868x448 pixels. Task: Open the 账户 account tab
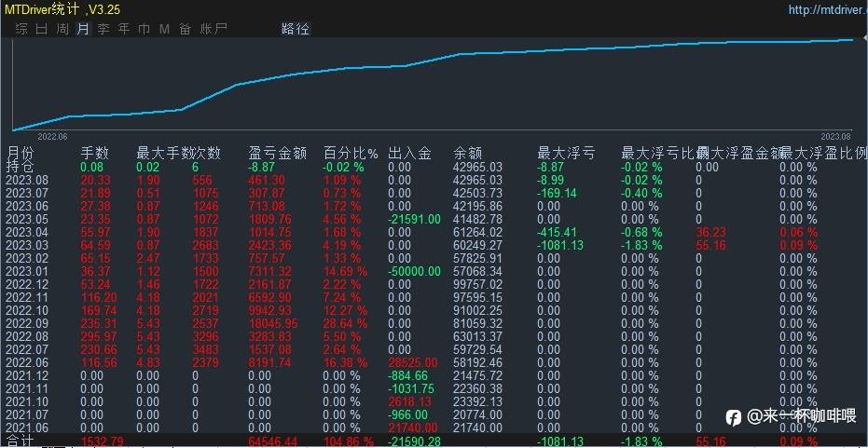coord(214,29)
